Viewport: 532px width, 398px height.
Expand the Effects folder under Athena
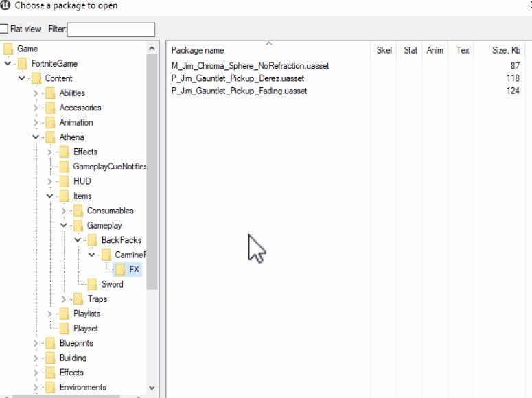[x=49, y=152]
